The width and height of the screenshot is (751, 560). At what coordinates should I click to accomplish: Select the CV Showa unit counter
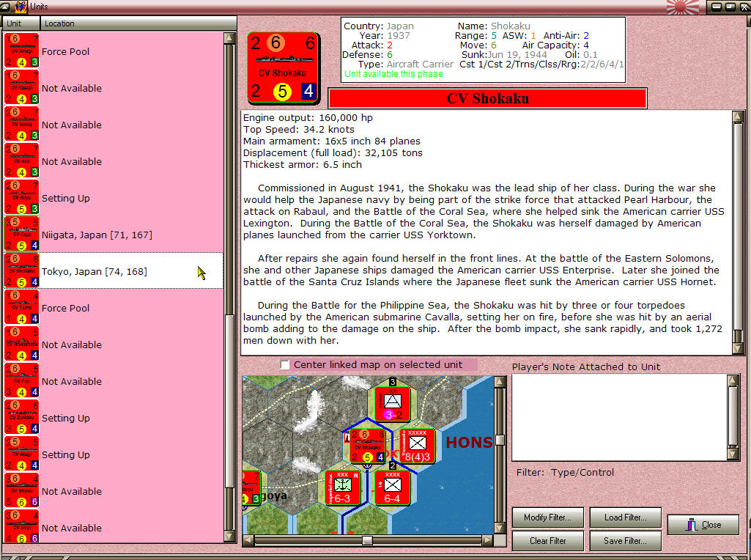(x=21, y=490)
